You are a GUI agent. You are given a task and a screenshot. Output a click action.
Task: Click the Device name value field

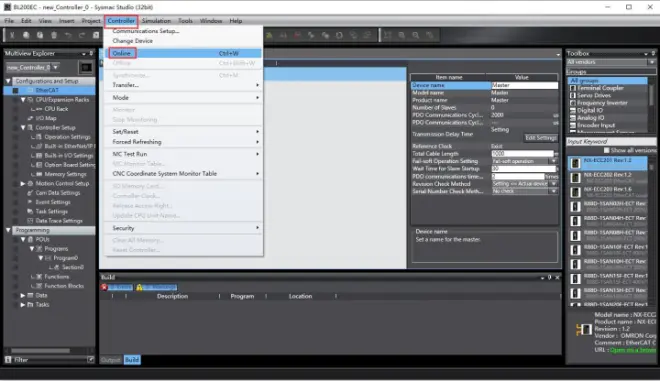point(524,85)
